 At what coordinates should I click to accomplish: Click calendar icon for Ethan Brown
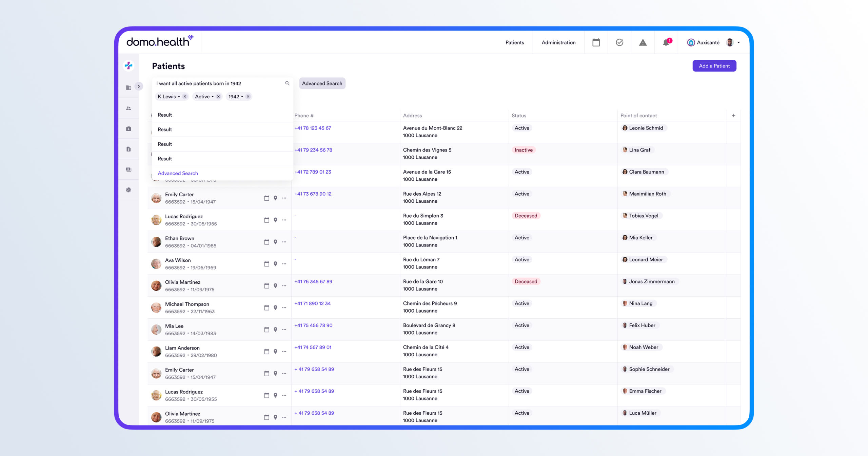267,242
